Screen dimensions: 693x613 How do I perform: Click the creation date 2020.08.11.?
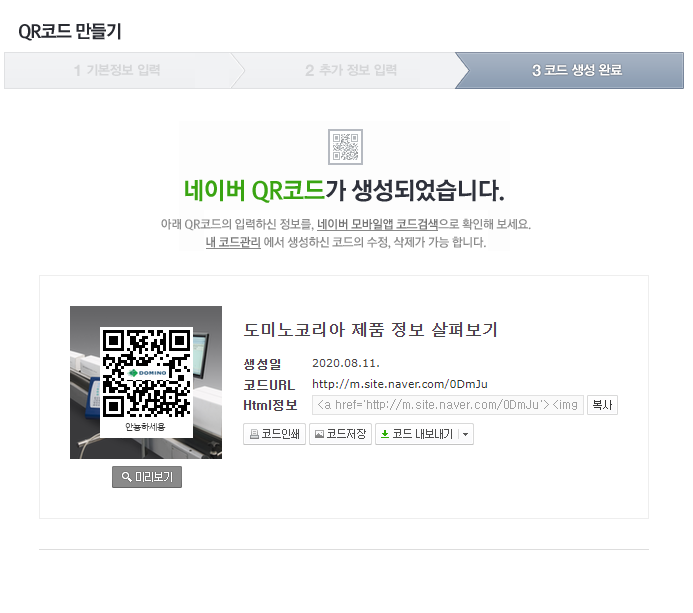coord(346,363)
